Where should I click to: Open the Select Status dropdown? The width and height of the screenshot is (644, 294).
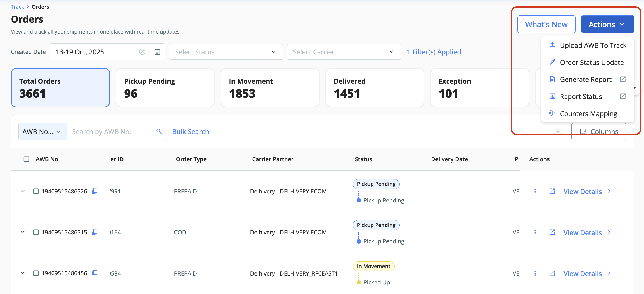(x=226, y=52)
